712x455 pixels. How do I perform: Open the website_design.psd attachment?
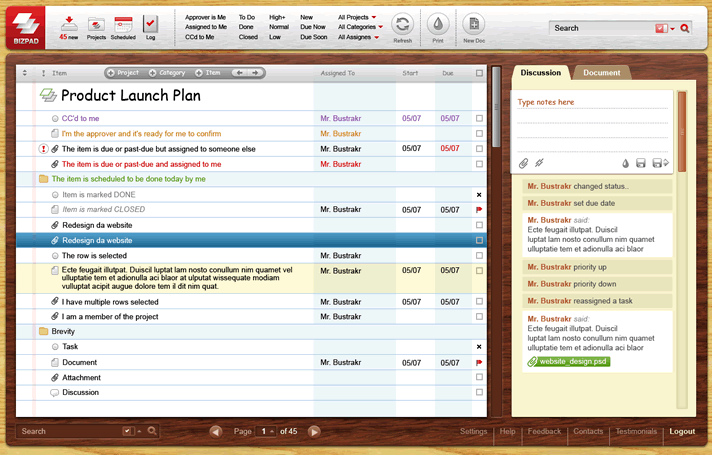tap(568, 361)
